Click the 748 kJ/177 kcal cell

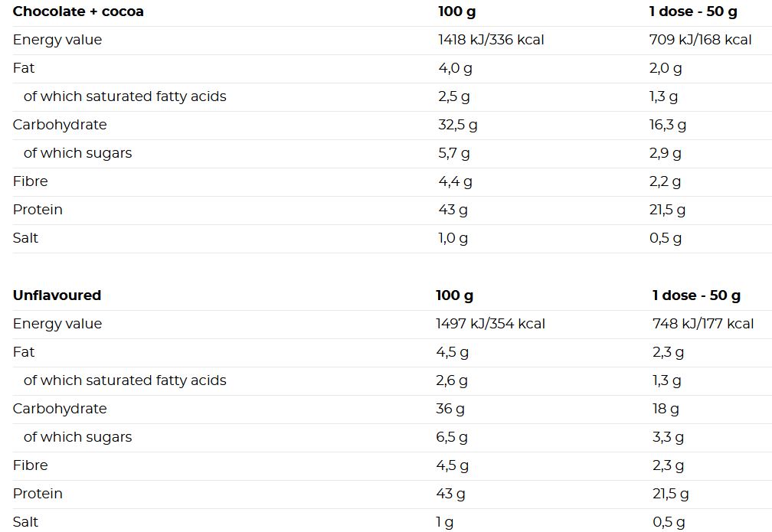tap(703, 324)
